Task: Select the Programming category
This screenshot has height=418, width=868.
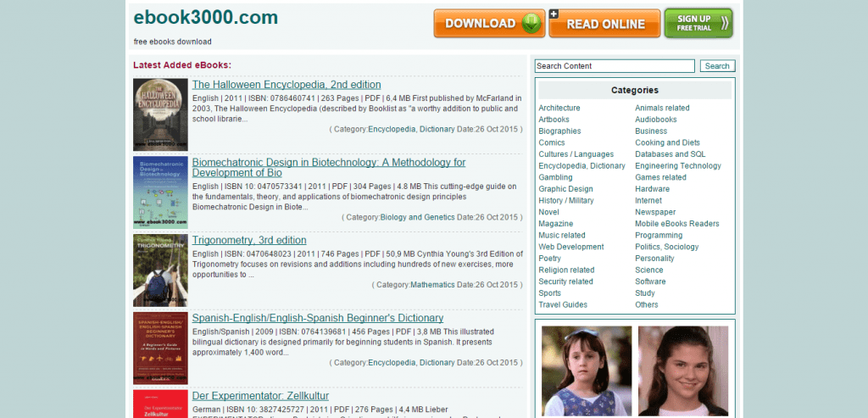Action: [659, 236]
